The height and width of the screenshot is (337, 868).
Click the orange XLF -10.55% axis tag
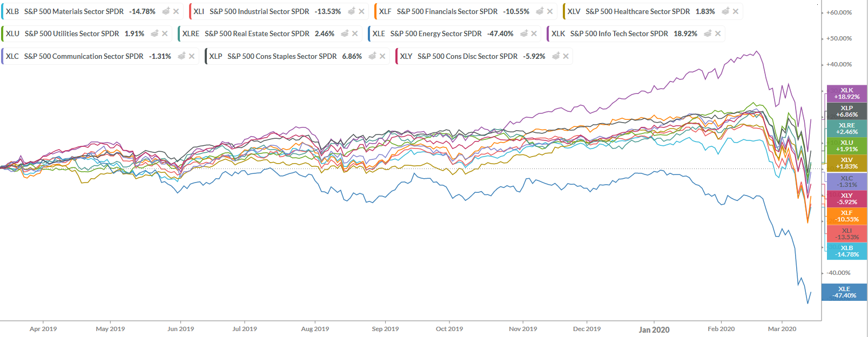coord(846,216)
